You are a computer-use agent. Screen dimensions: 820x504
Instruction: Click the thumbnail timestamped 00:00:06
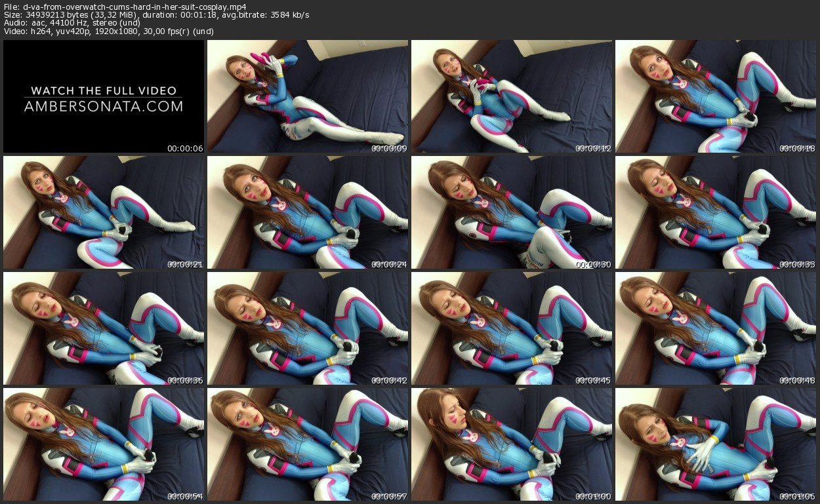point(104,97)
